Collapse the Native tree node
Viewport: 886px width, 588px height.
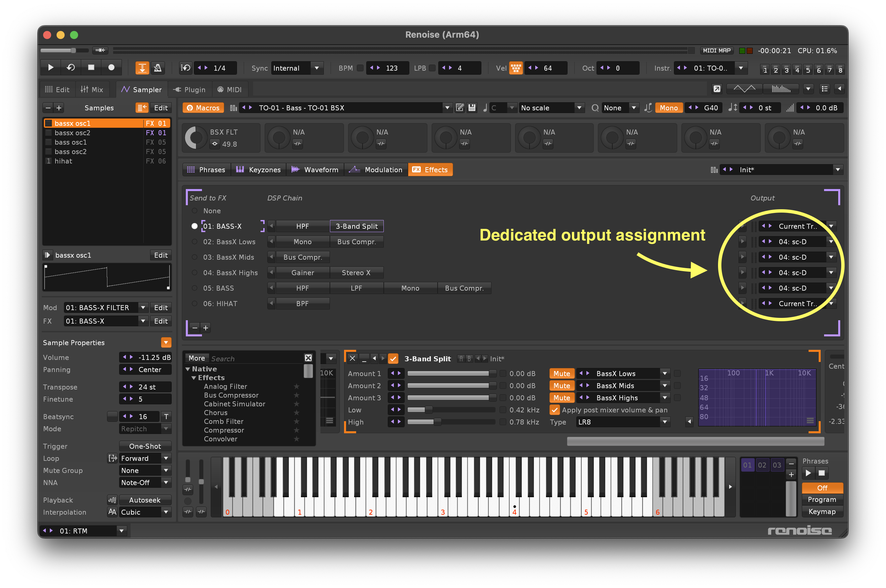tap(188, 369)
